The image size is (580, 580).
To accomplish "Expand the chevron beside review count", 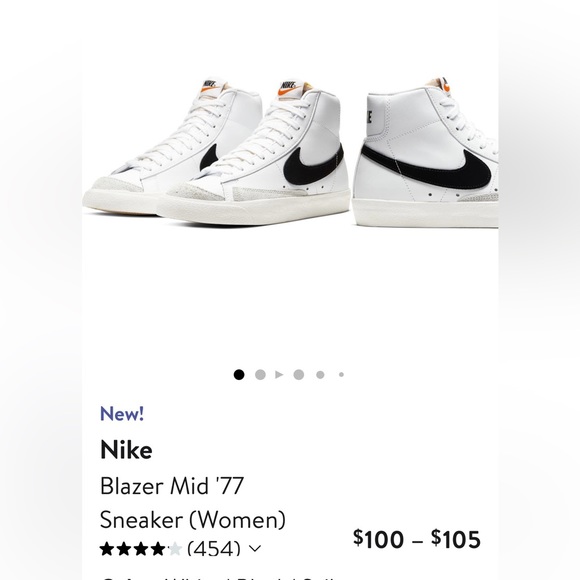I will point(255,548).
